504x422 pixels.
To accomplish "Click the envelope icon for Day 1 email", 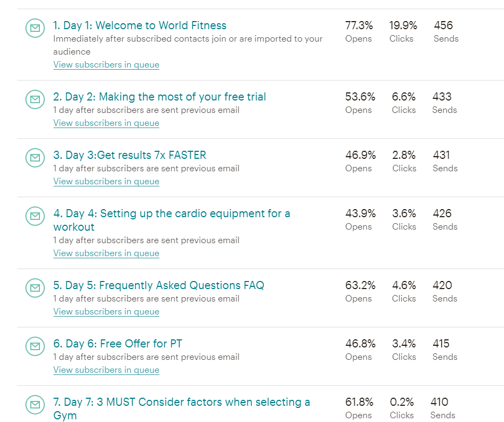I will pyautogui.click(x=35, y=28).
